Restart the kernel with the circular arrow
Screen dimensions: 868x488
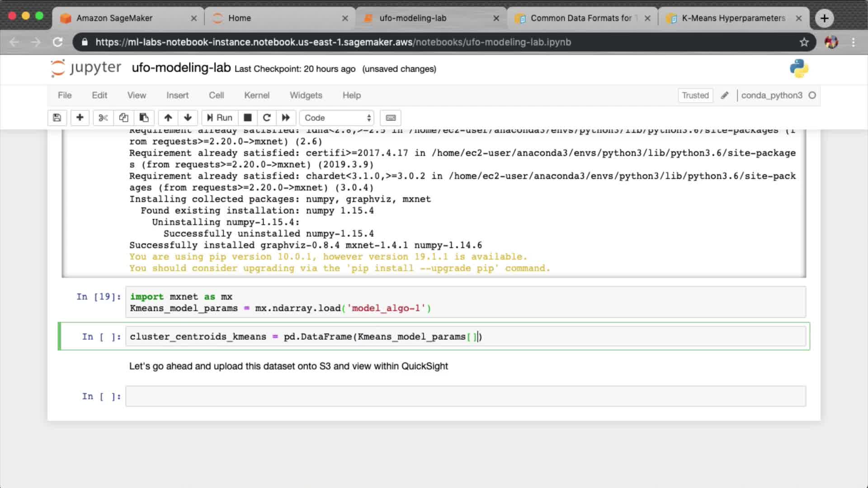coord(267,118)
